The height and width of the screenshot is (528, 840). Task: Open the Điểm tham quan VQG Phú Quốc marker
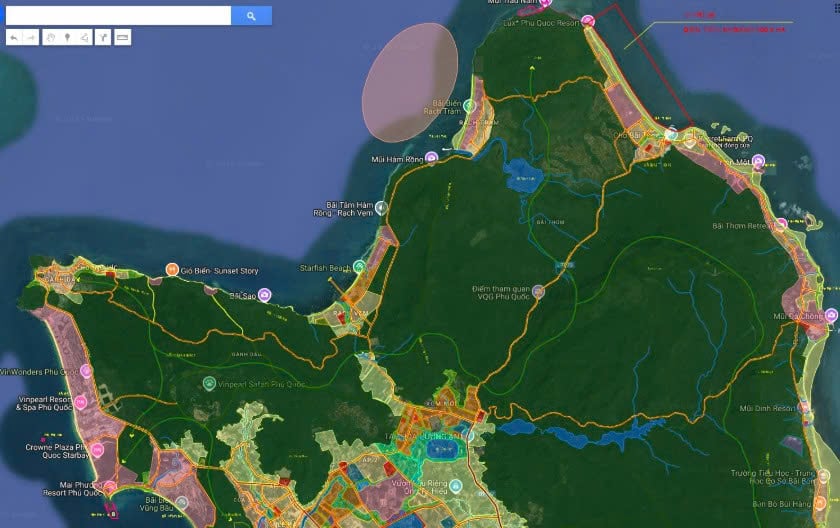[x=538, y=291]
